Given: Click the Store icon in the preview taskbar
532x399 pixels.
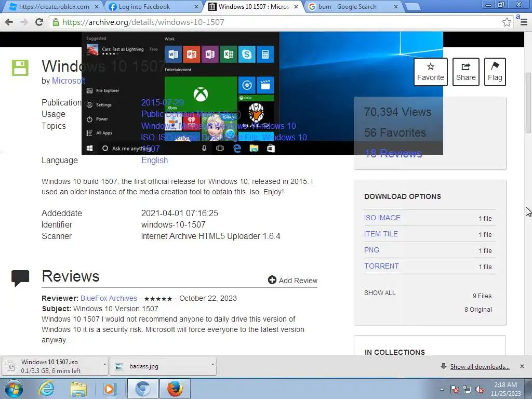Looking at the screenshot, I should [271, 148].
